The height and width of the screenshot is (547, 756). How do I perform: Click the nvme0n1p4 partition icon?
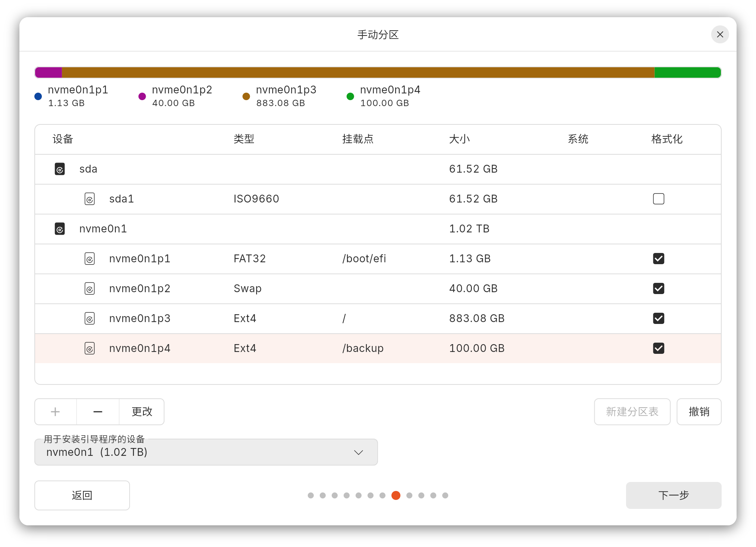90,348
